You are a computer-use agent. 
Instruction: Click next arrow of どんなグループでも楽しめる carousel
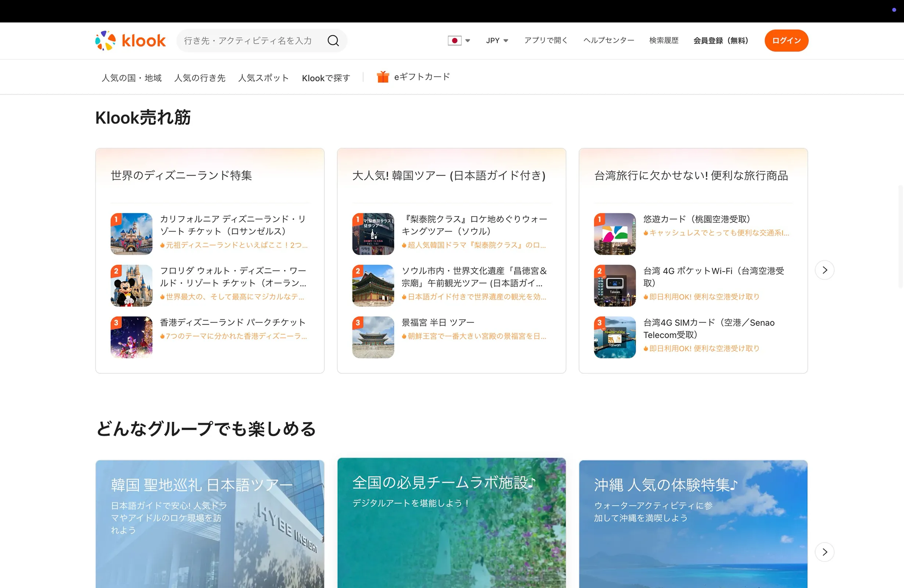point(825,552)
